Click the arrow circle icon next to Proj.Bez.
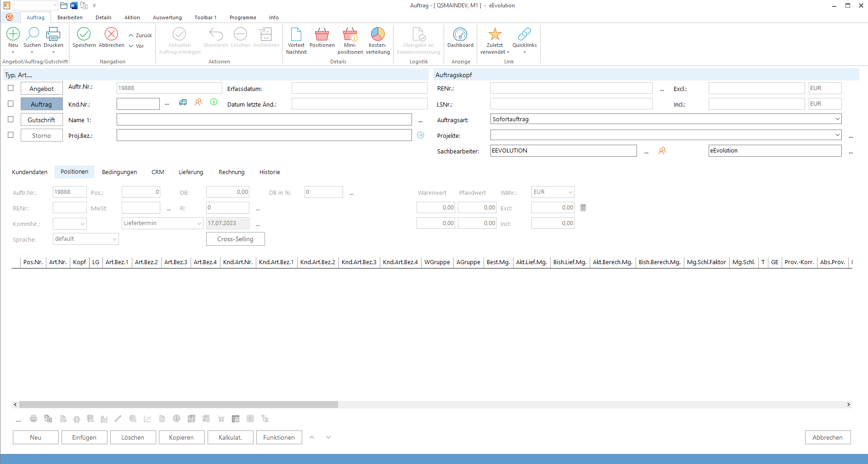 point(421,135)
